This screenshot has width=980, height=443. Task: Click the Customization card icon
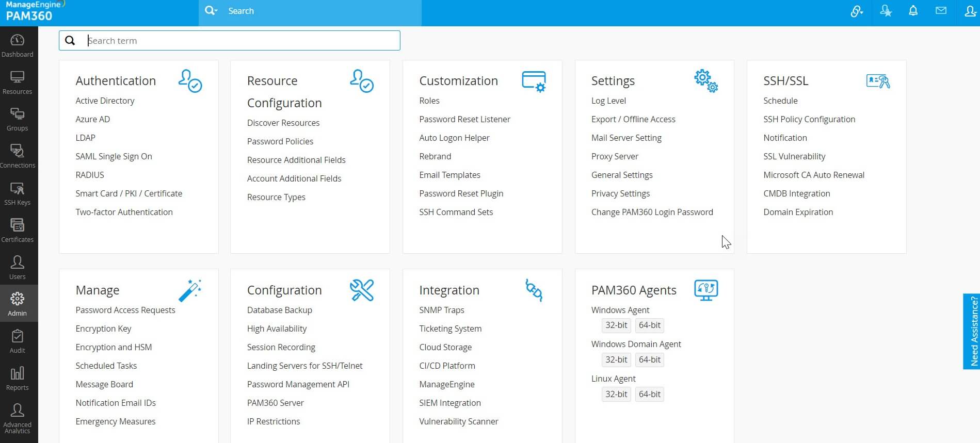coord(534,81)
